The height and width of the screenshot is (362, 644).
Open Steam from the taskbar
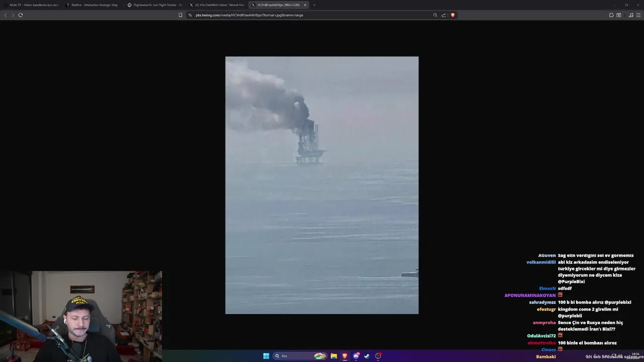[x=367, y=356]
